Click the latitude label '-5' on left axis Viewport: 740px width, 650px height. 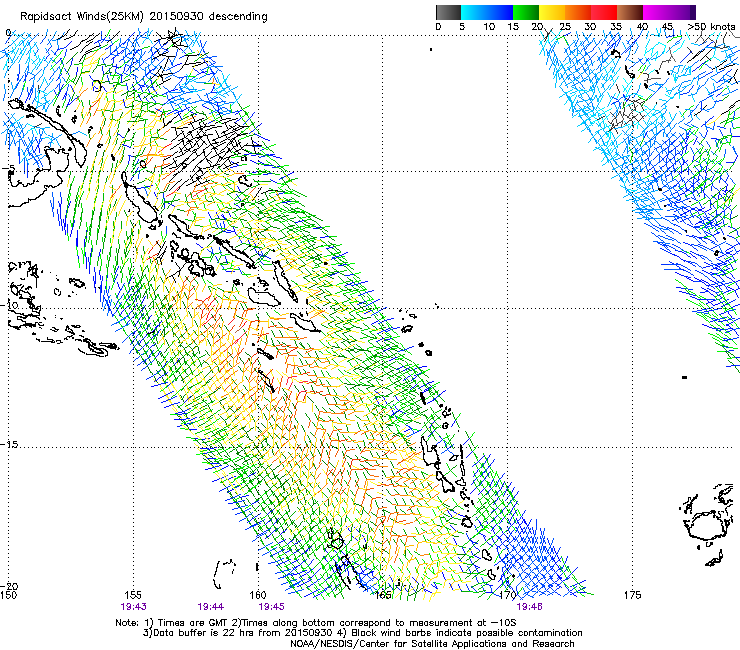pyautogui.click(x=10, y=168)
